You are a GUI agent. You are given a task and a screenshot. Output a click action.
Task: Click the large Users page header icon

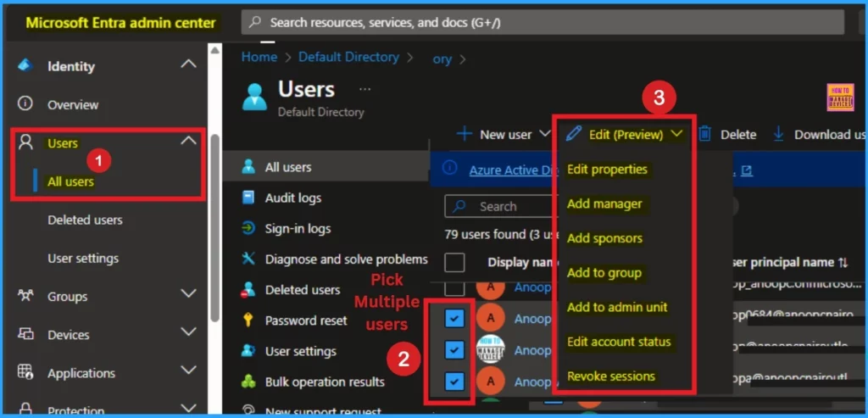click(x=254, y=97)
